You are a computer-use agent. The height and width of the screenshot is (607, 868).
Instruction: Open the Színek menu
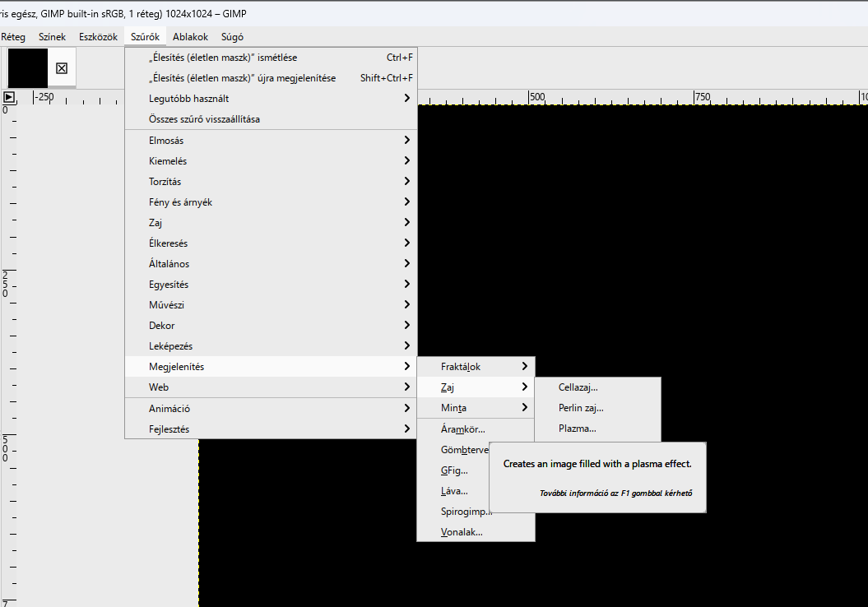52,37
